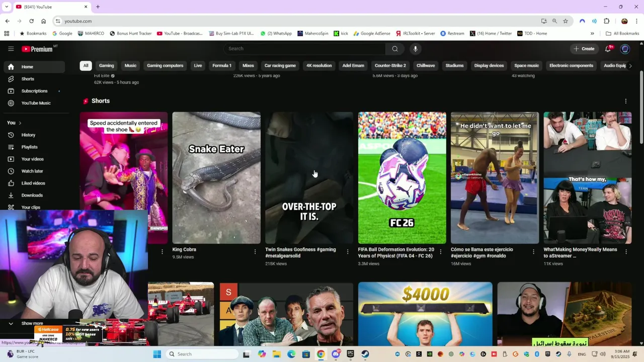
Task: Play the Snake Eater short thumbnail
Action: point(216,178)
